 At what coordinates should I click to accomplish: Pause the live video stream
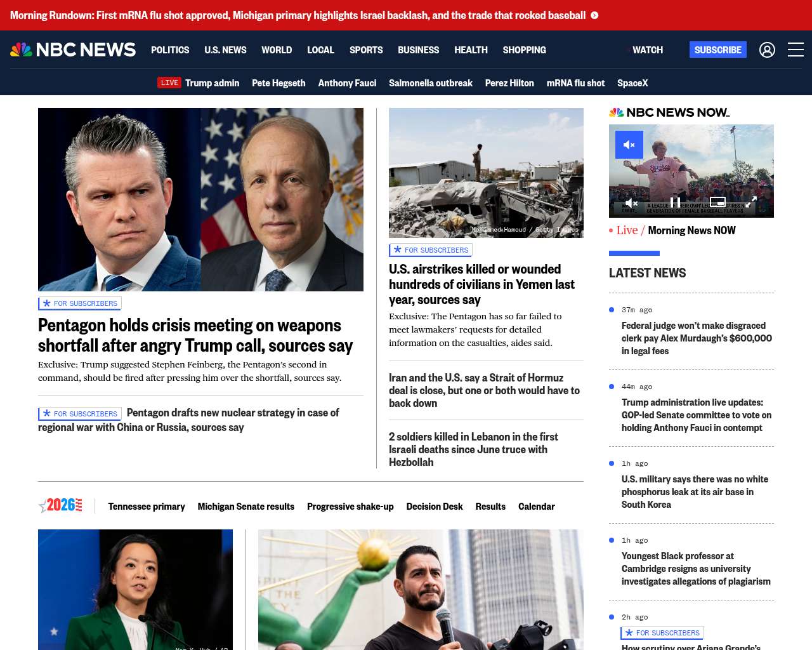point(675,202)
